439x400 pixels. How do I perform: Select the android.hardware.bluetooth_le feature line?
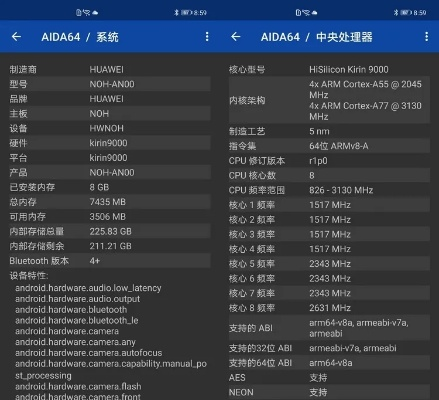coord(77,320)
